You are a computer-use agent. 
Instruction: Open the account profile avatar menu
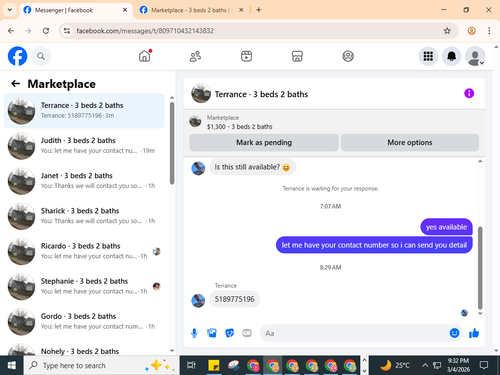click(x=475, y=56)
